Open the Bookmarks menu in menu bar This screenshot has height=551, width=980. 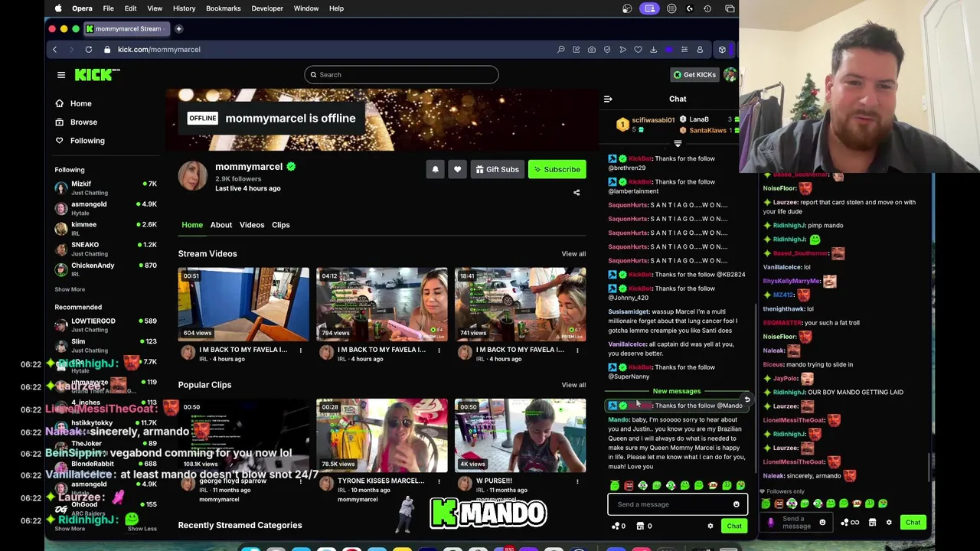(x=224, y=8)
